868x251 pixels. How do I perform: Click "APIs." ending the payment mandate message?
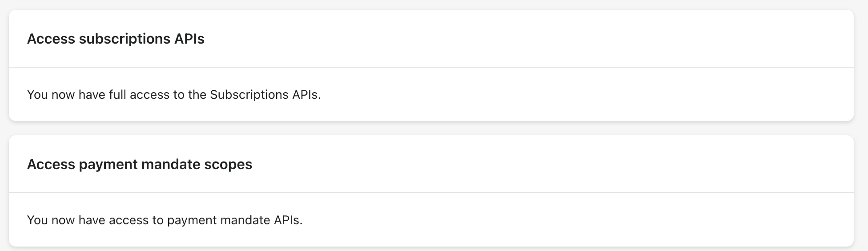coord(288,220)
